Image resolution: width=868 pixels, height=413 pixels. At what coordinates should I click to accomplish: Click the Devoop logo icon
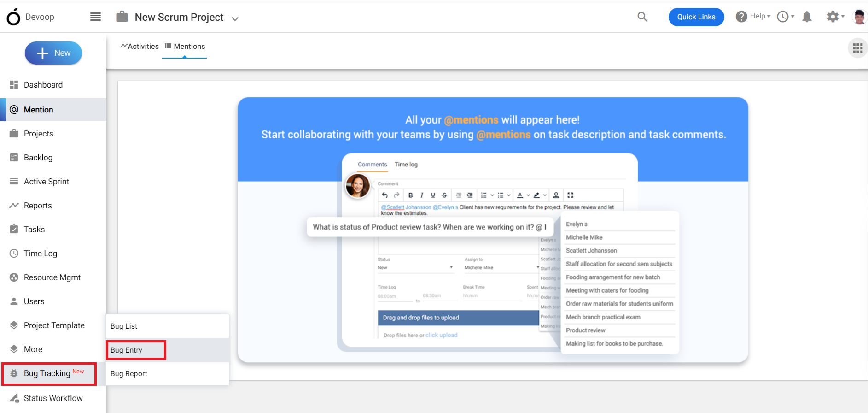pyautogui.click(x=14, y=17)
